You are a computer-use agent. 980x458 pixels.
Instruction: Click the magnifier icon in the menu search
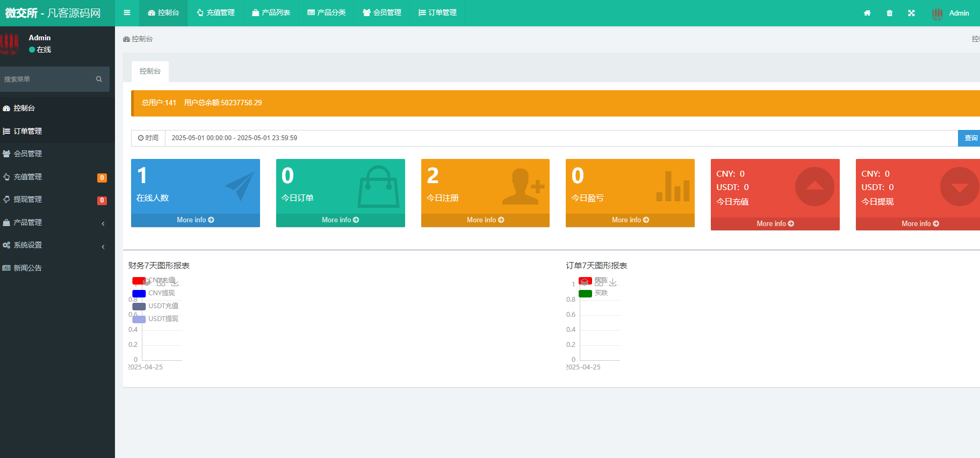click(99, 79)
